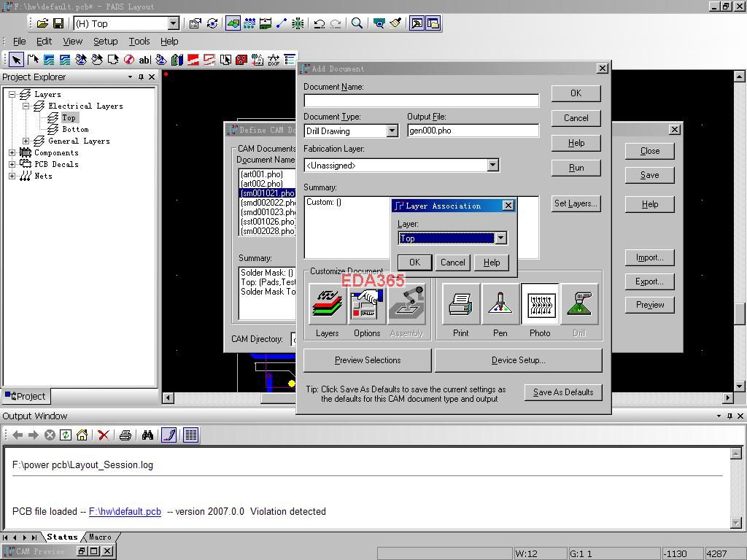This screenshot has height=560, width=747.
Task: Open the Document Type dropdown
Action: tap(392, 131)
